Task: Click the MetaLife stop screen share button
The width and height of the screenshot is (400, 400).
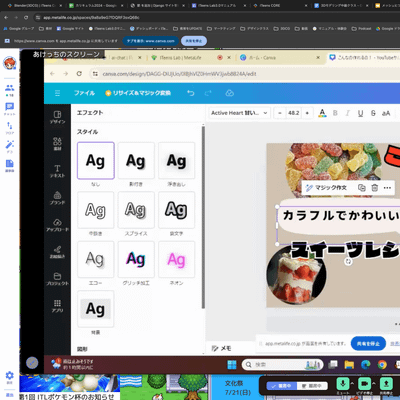Action: pyautogui.click(x=386, y=384)
